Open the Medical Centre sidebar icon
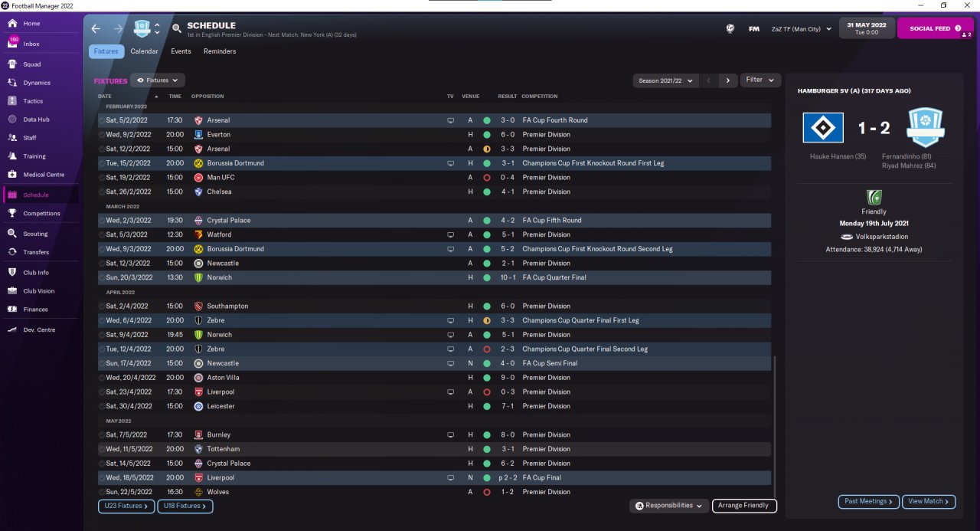The width and height of the screenshot is (980, 531). (12, 175)
